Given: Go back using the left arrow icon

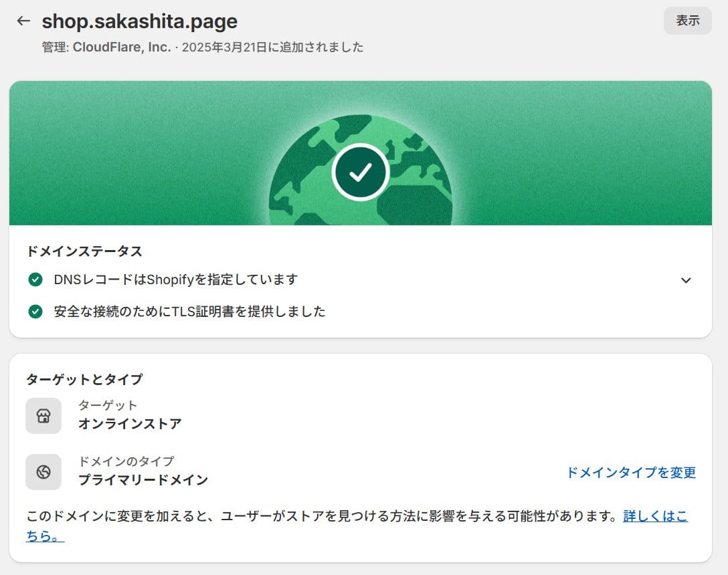Looking at the screenshot, I should click(23, 21).
